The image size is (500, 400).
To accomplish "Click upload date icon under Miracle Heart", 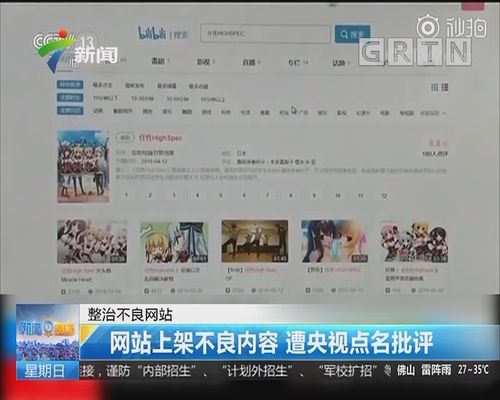I will [90, 292].
